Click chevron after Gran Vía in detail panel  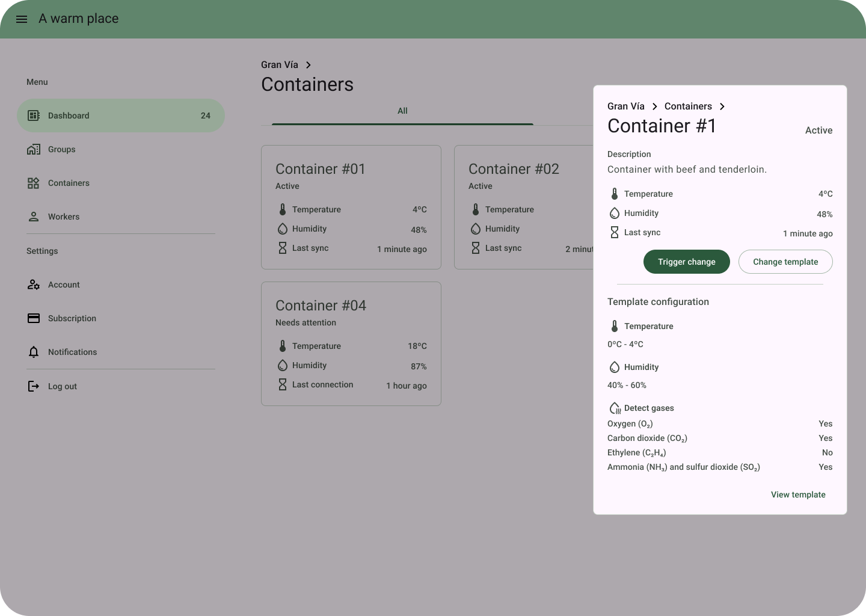coord(655,106)
